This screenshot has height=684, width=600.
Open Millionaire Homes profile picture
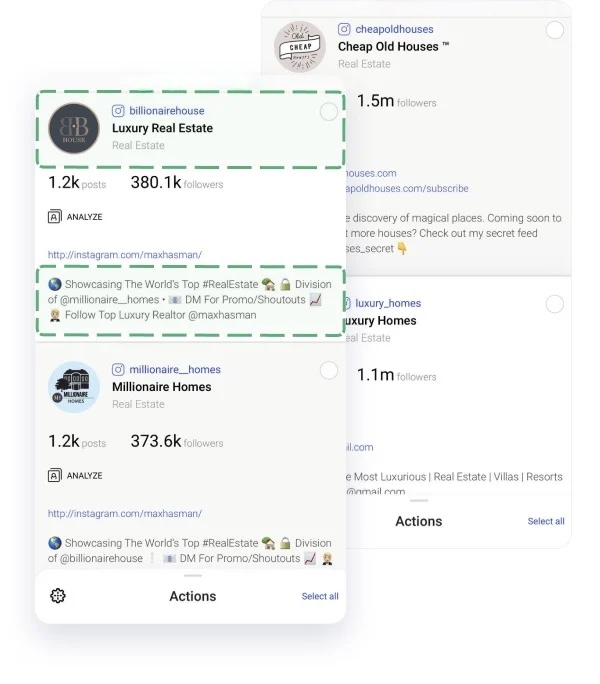(73, 387)
